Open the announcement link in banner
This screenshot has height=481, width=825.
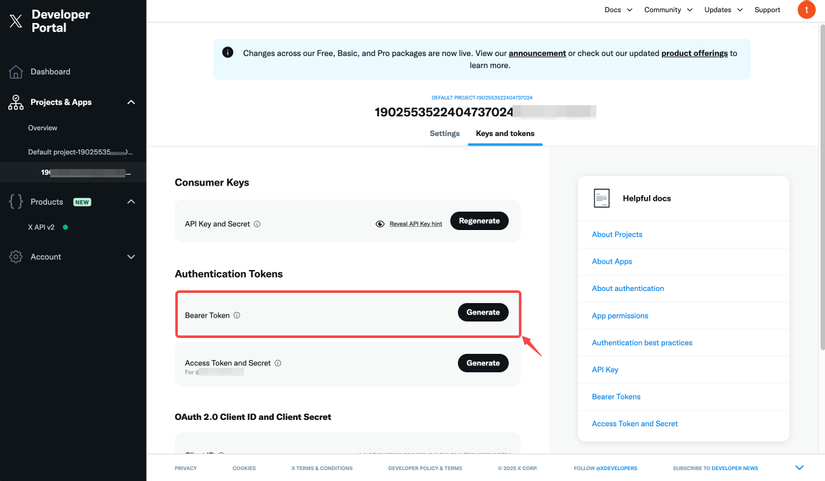537,53
